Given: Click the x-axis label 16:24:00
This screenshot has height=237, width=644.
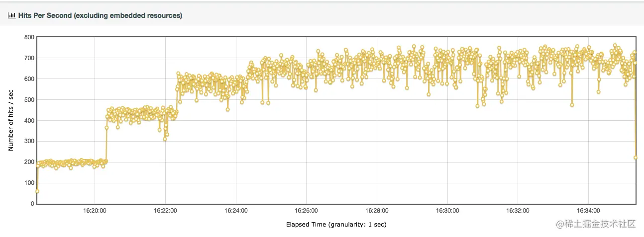Looking at the screenshot, I should 236,210.
